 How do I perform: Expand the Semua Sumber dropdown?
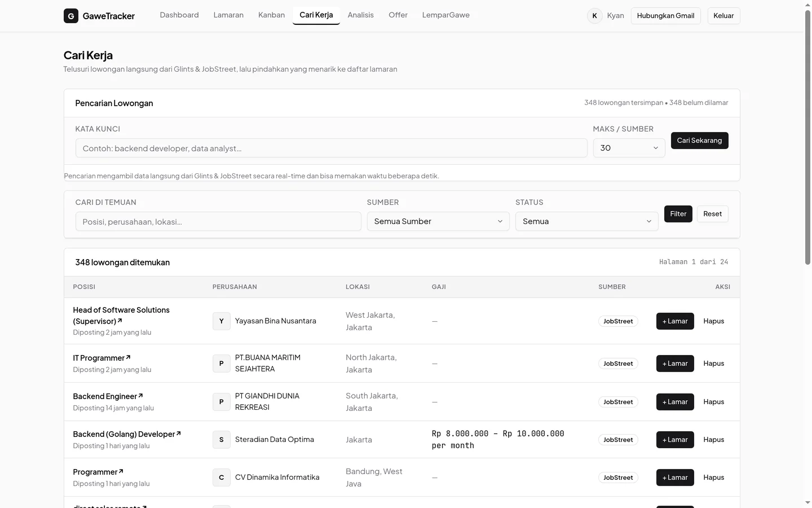(438, 221)
